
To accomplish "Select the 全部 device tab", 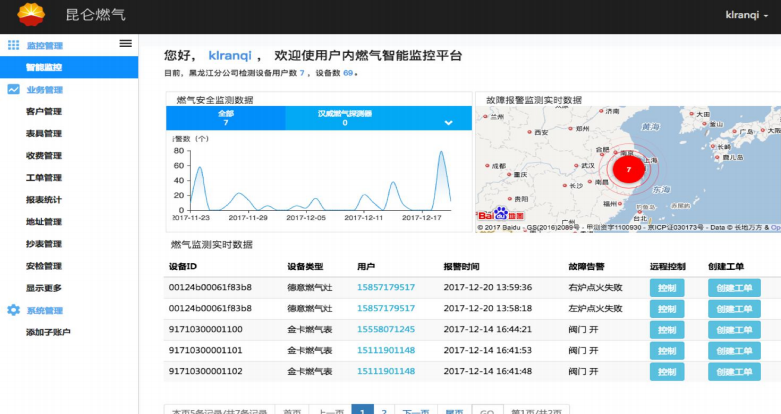I will (226, 118).
